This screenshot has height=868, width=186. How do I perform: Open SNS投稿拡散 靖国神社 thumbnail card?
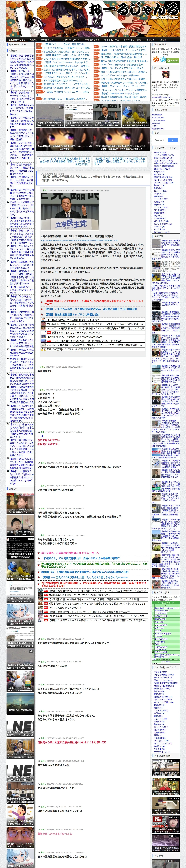(64, 139)
